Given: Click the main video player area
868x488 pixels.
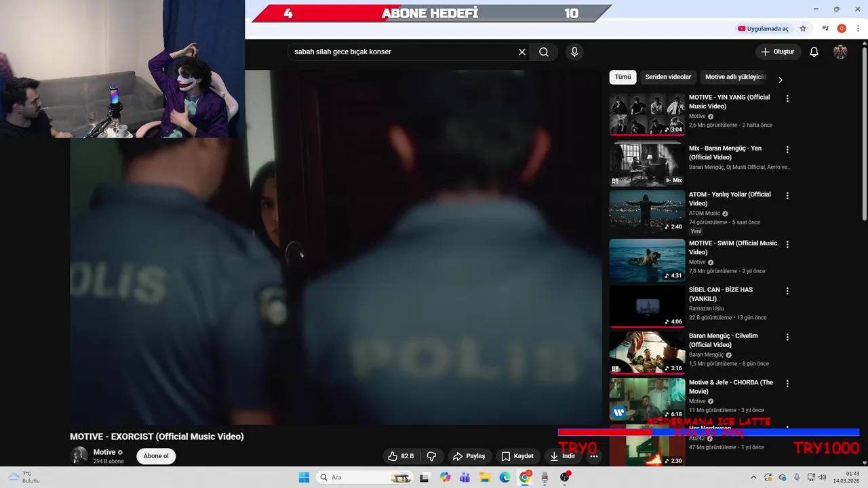Looking at the screenshot, I should [336, 247].
